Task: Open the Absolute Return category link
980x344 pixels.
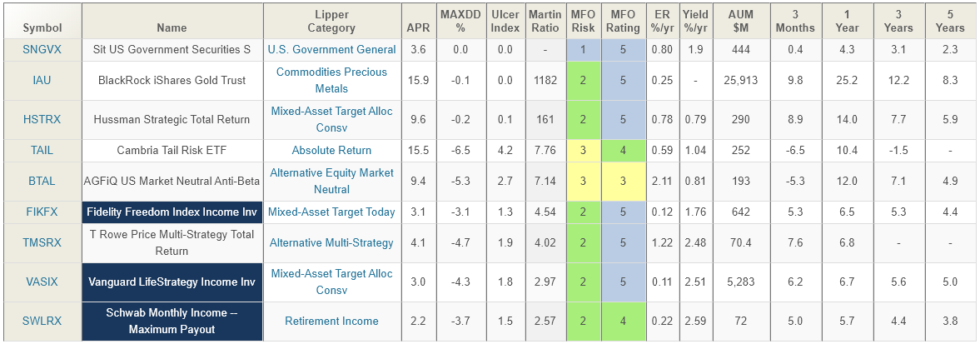Action: (x=332, y=150)
